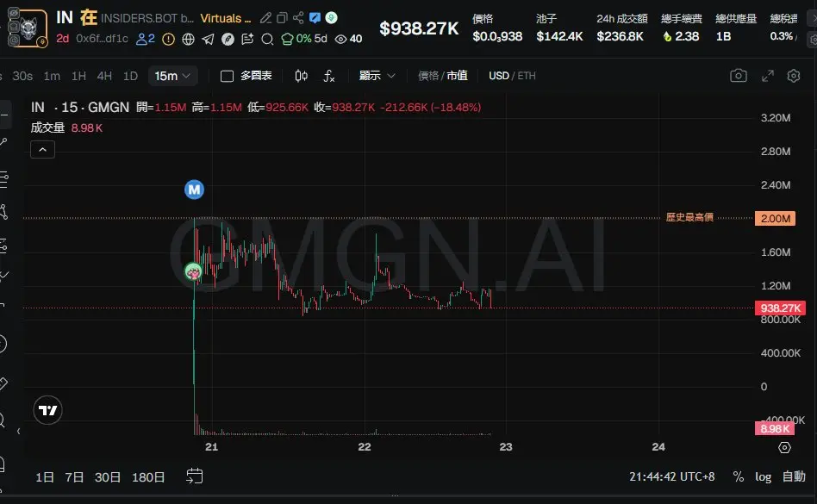Screen dimensions: 817x504
Task: Copy token via the duplicate-squares icon
Action: pos(282,18)
